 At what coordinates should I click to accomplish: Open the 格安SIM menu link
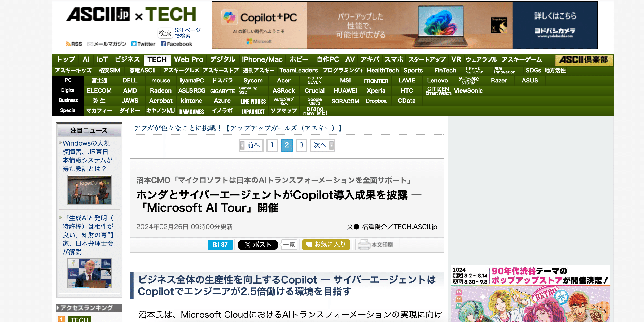coord(109,71)
